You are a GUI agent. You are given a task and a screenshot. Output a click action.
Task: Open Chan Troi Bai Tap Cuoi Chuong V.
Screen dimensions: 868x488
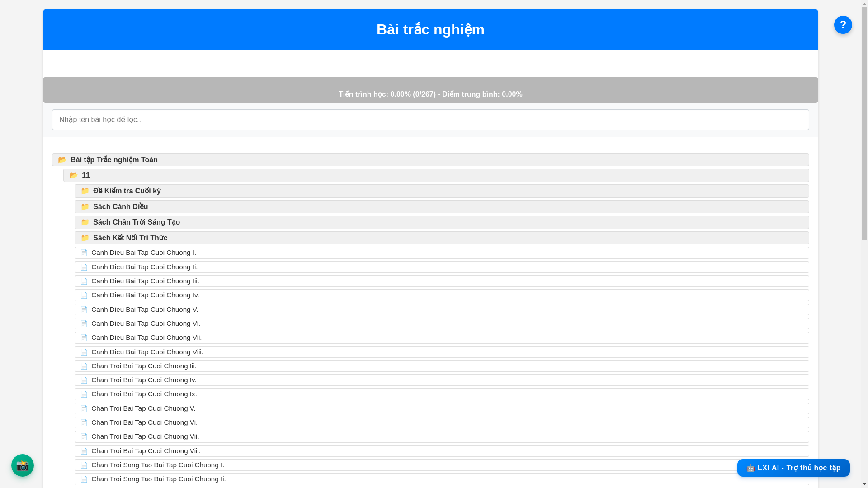(442, 408)
